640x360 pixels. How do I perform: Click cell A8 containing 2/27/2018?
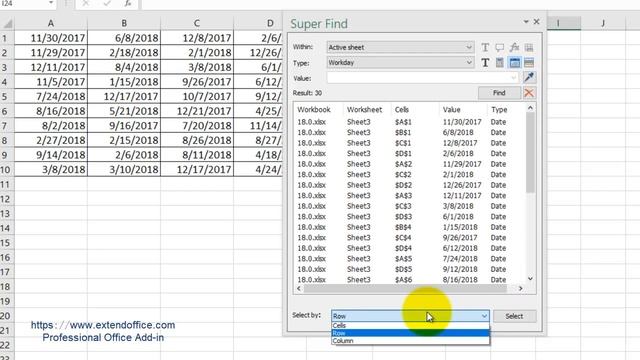pos(51,140)
